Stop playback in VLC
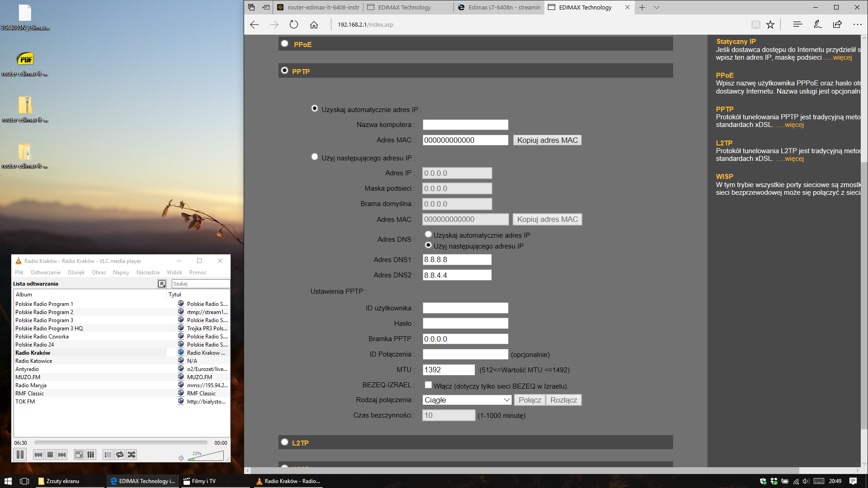The width and height of the screenshot is (868, 488). pyautogui.click(x=50, y=455)
